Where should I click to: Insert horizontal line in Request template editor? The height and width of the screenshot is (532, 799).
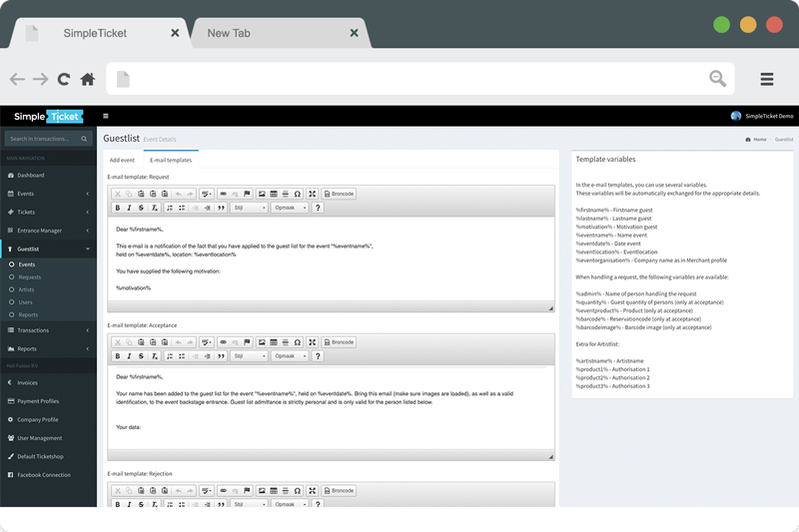[286, 194]
